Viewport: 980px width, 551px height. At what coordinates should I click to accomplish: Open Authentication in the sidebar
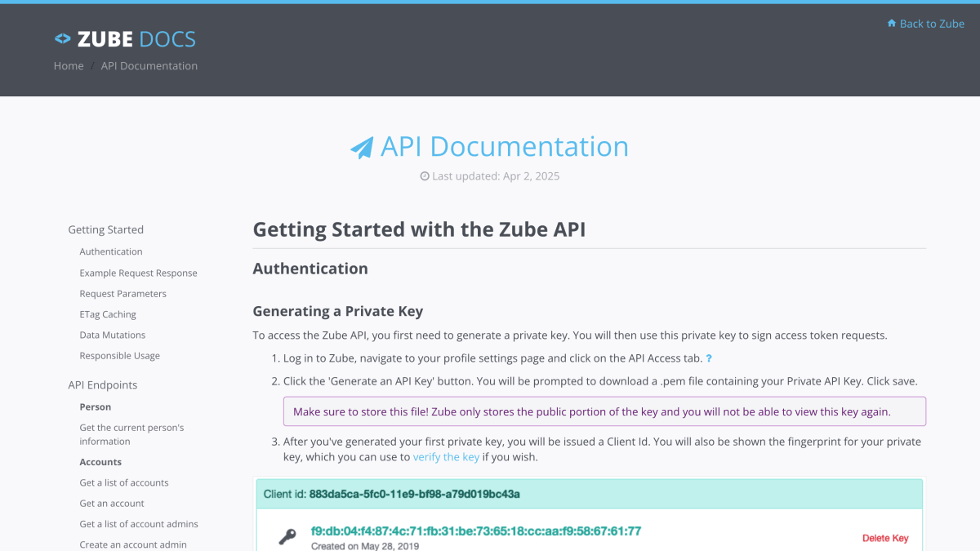111,251
